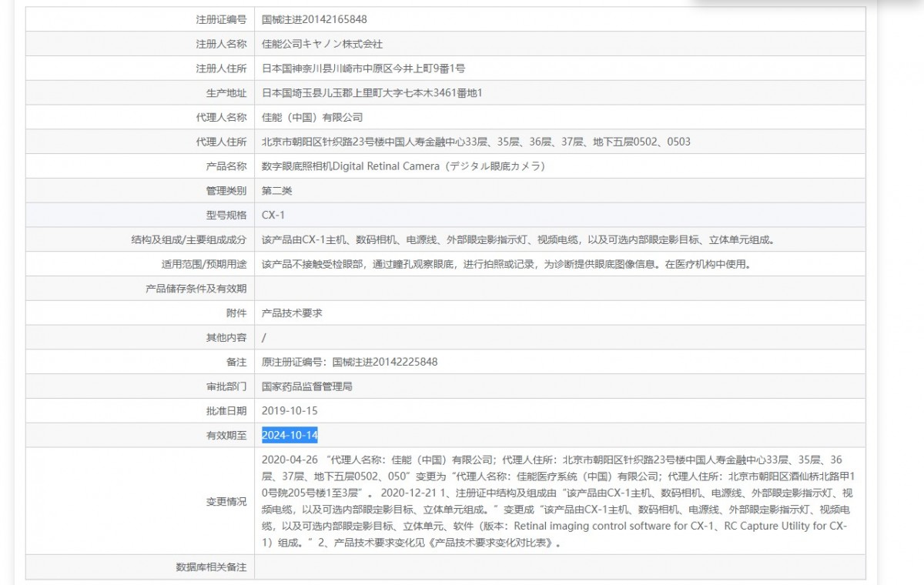
Task: Select product name 数字眼底照相机Digital Retinal Camera
Action: (x=350, y=166)
